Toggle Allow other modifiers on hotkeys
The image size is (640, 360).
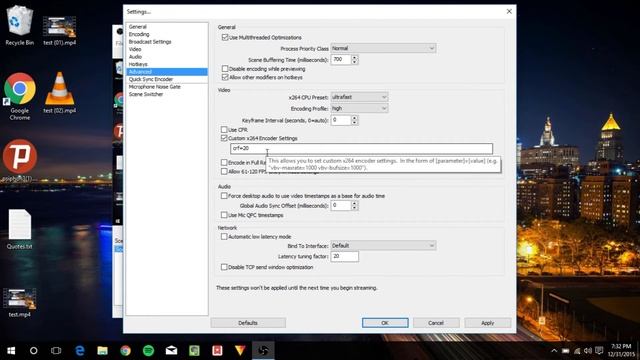pos(225,77)
